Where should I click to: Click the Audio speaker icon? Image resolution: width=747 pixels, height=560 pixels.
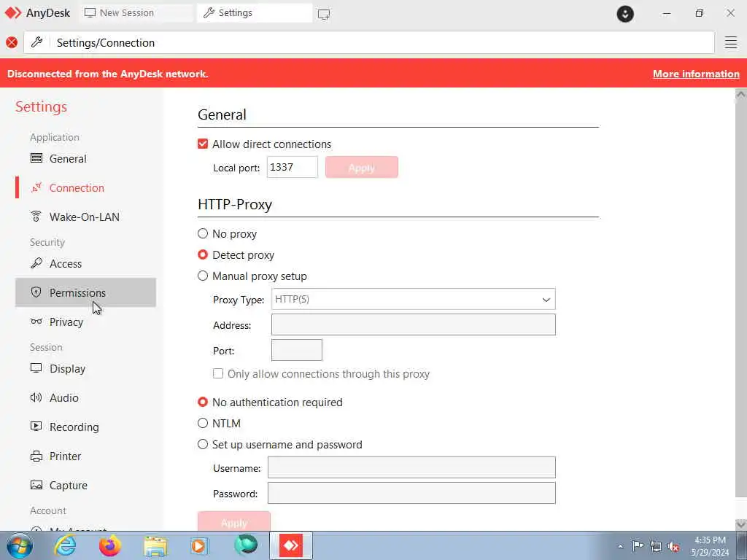point(36,397)
